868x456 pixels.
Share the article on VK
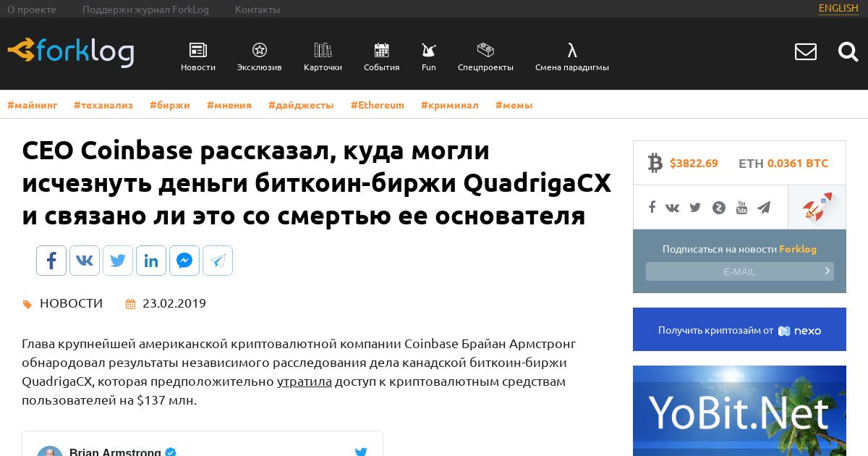pyautogui.click(x=85, y=261)
